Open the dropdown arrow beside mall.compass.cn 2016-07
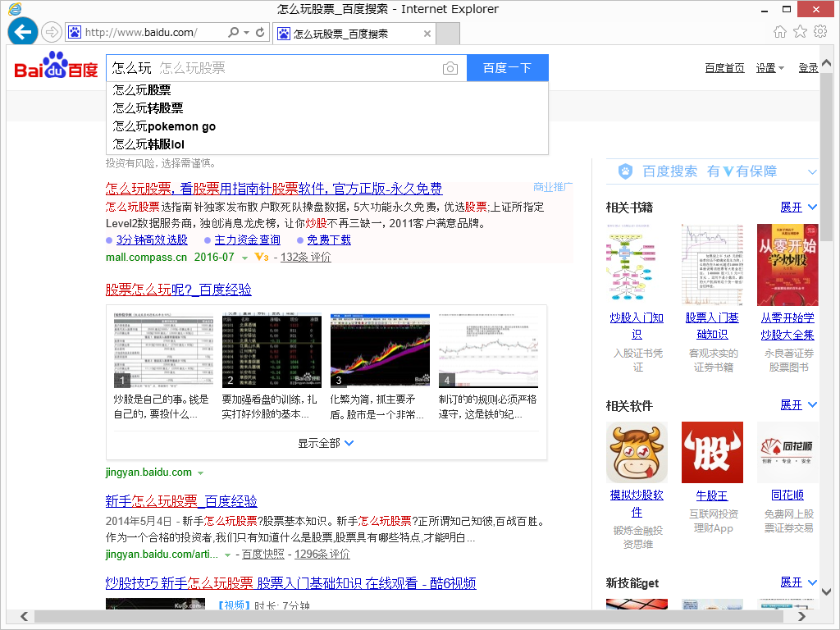 (x=244, y=258)
